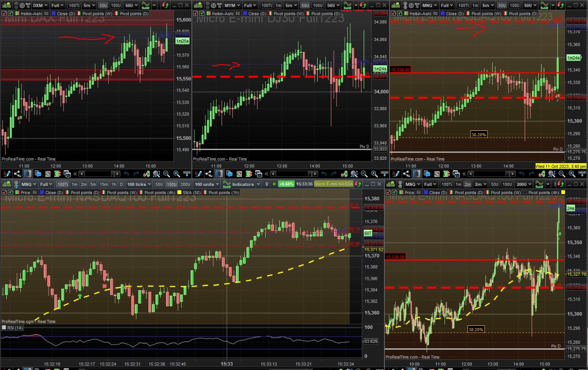The width and height of the screenshot is (588, 370).
Task: Click the Wed 11 Oct 2023 date label
Action: tap(560, 166)
